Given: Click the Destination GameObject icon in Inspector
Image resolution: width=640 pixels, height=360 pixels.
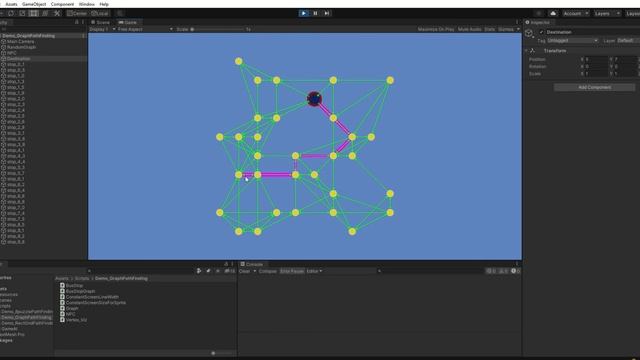Looking at the screenshot, I should (x=529, y=33).
